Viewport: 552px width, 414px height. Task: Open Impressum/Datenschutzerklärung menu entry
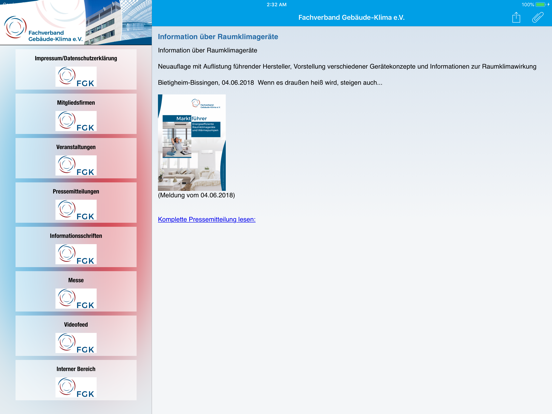76,69
